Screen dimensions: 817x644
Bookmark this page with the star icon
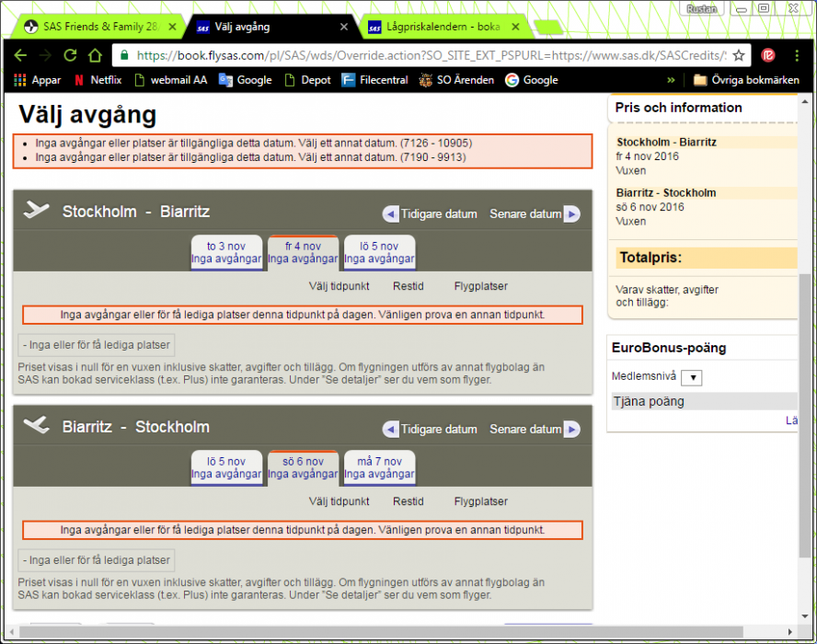pyautogui.click(x=738, y=55)
